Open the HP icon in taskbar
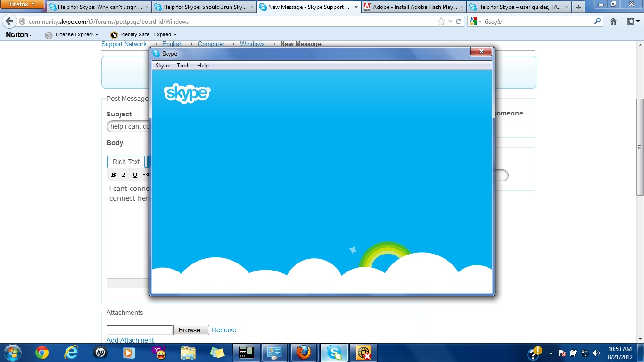Viewport: 644px width, 362px height. click(x=100, y=353)
